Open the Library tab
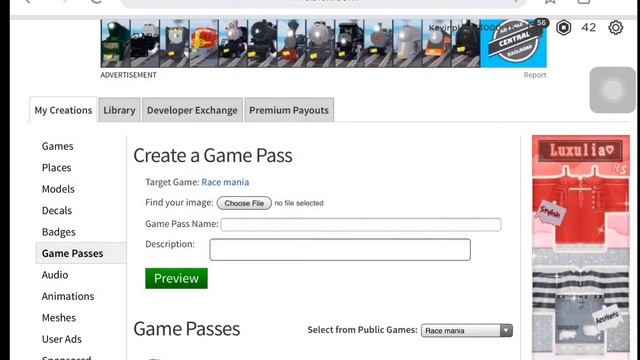 pyautogui.click(x=119, y=110)
